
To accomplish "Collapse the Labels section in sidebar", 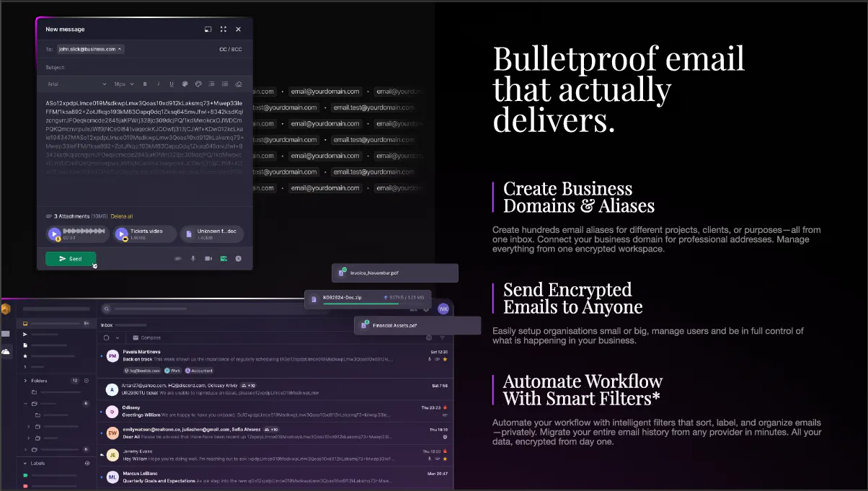I will tap(26, 464).
